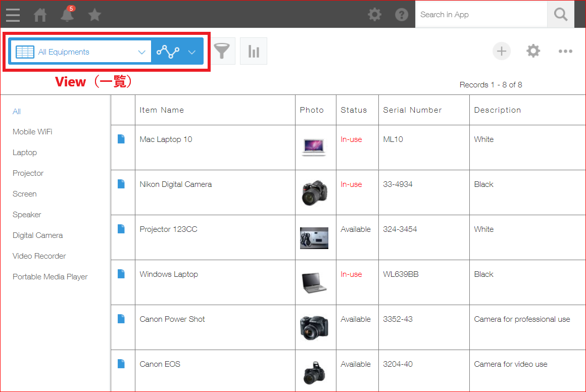The image size is (586, 392).
Task: Filter by Portable Media Player category
Action: (x=50, y=277)
